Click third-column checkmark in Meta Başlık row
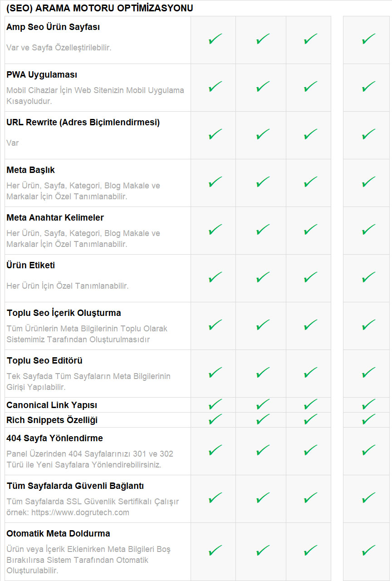Viewport: 392px width, 581px height. click(x=310, y=182)
